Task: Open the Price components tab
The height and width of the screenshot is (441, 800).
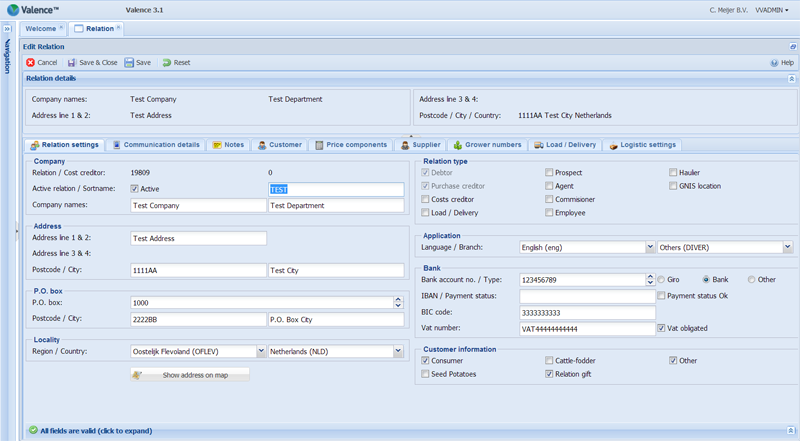Action: (x=352, y=145)
